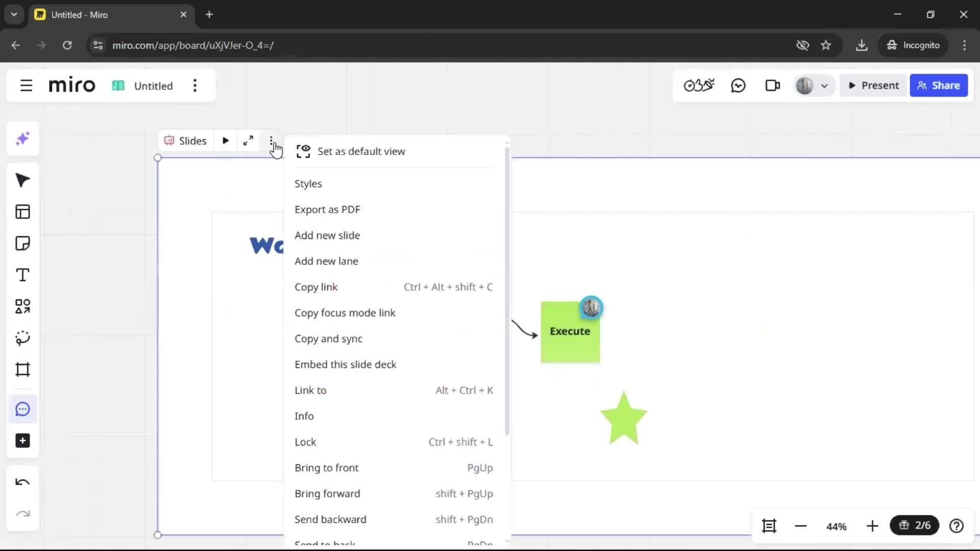Choose Link to menu entry

pyautogui.click(x=394, y=390)
